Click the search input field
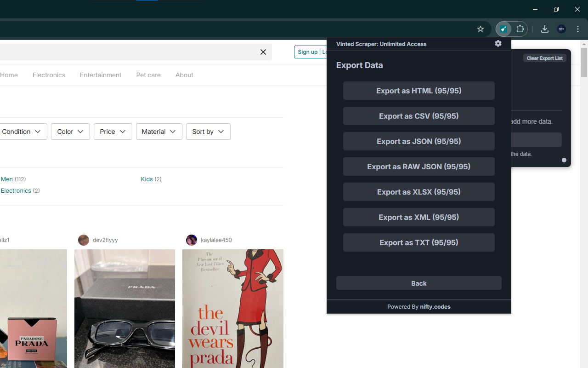The height and width of the screenshot is (368, 588). (x=136, y=52)
